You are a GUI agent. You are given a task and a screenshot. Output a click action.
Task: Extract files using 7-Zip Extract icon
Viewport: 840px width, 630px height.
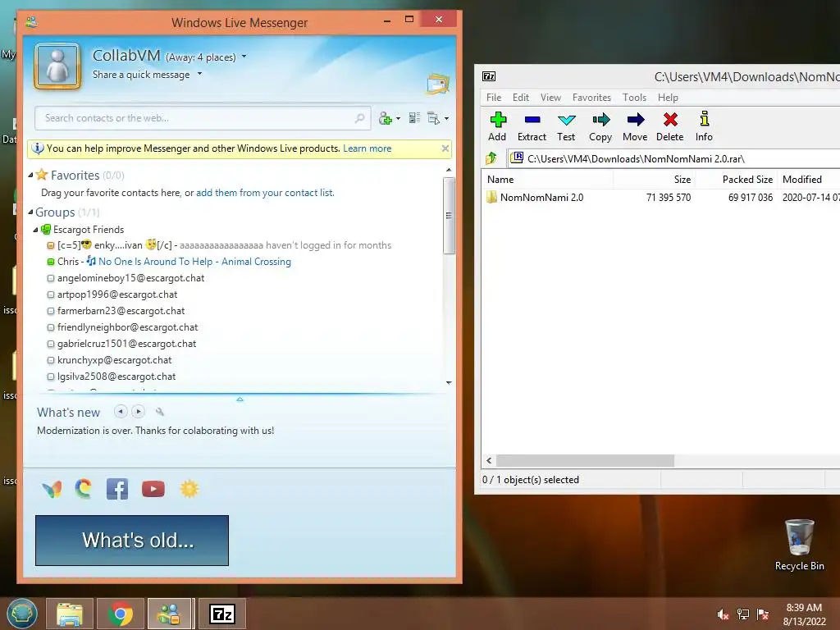coord(532,126)
